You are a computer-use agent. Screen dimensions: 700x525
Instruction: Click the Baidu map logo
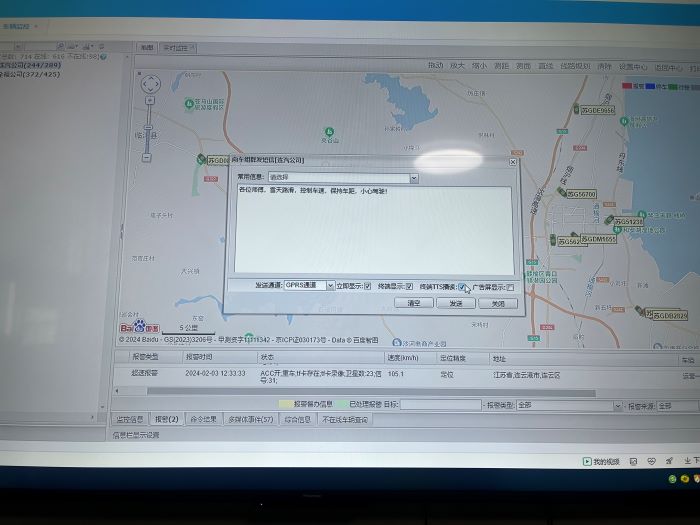140,327
